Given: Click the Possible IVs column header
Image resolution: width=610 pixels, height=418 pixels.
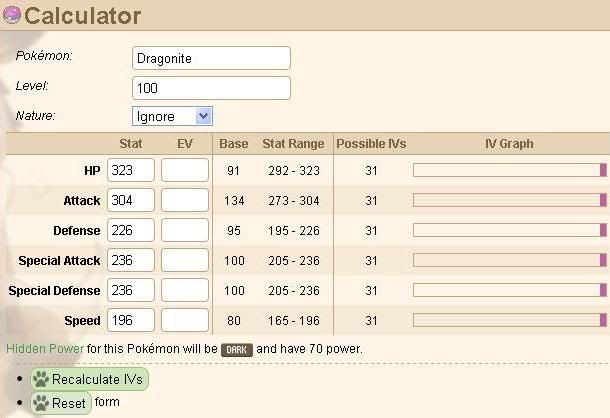Looking at the screenshot, I should pos(371,144).
